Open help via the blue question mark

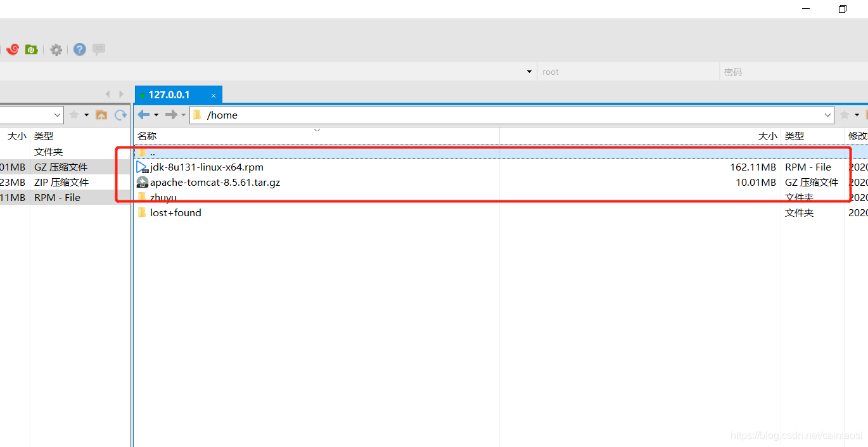point(79,49)
